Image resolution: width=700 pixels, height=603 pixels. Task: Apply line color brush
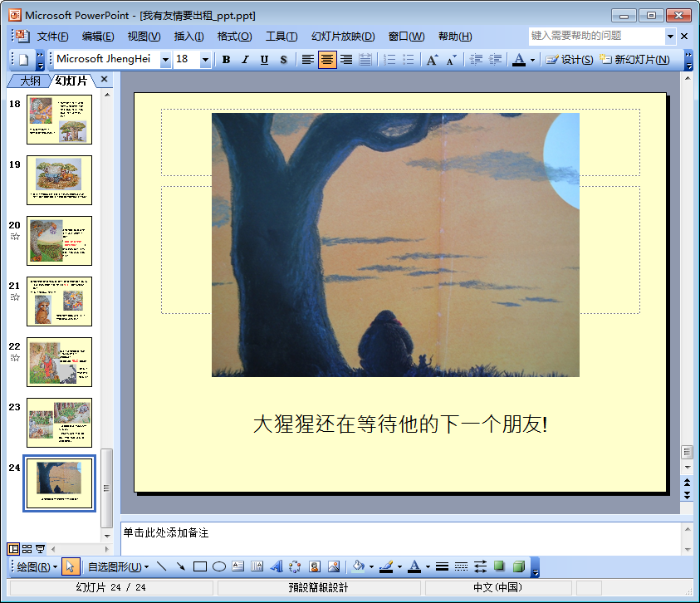coord(386,566)
